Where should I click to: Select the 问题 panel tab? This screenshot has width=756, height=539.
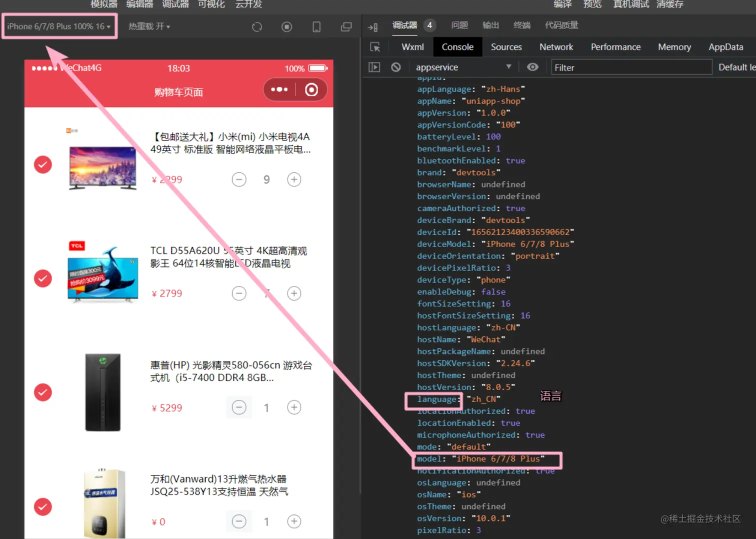click(459, 25)
